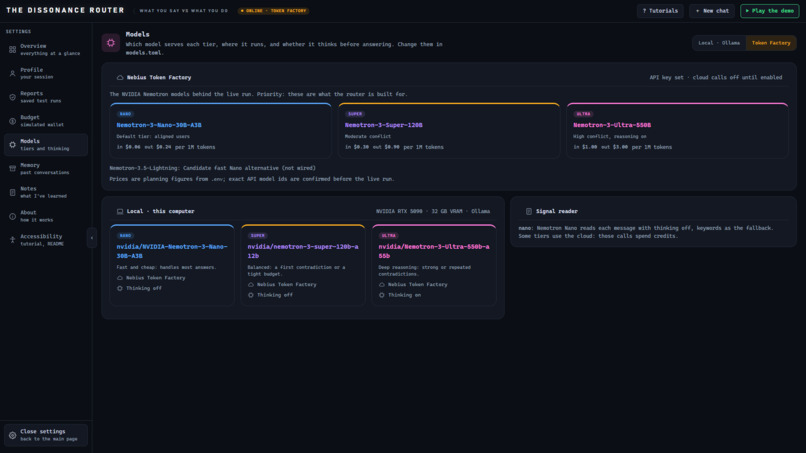Click the Budget coin icon
The image size is (806, 453).
12,121
